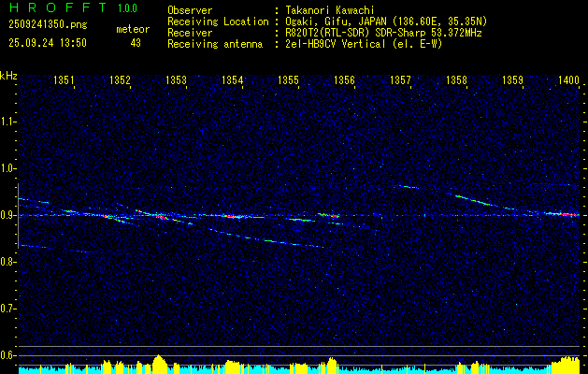Click the meteor label
Screen dimensions: 588x374
[x=133, y=29]
